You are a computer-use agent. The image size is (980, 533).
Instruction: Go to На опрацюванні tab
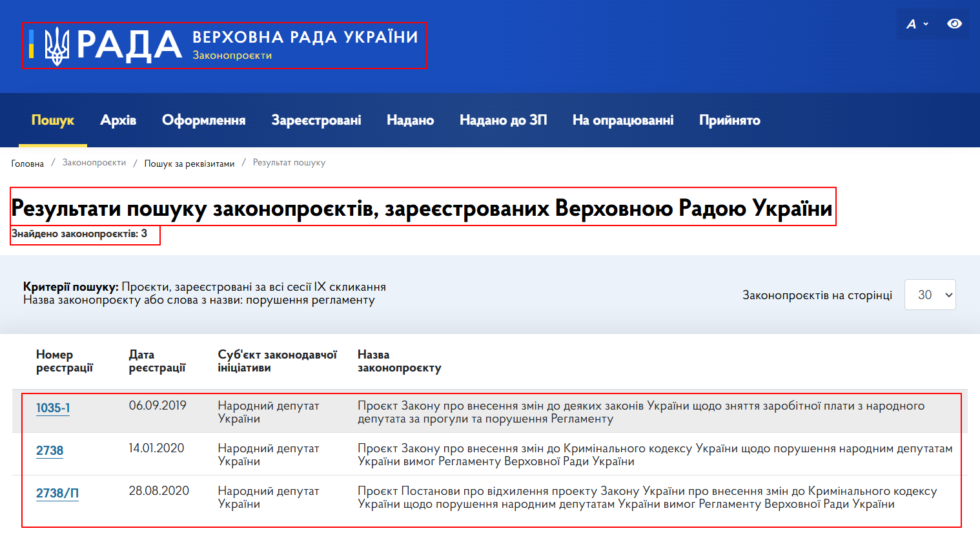[x=623, y=120]
